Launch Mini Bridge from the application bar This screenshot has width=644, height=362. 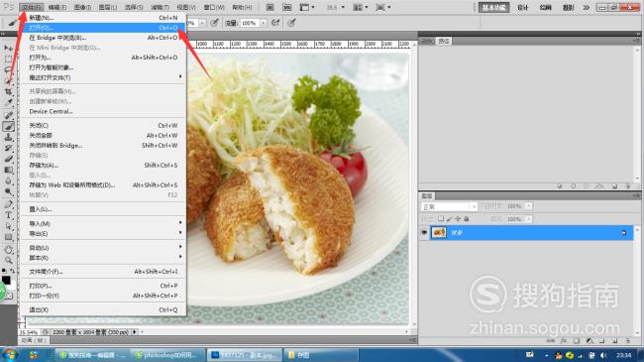287,7
